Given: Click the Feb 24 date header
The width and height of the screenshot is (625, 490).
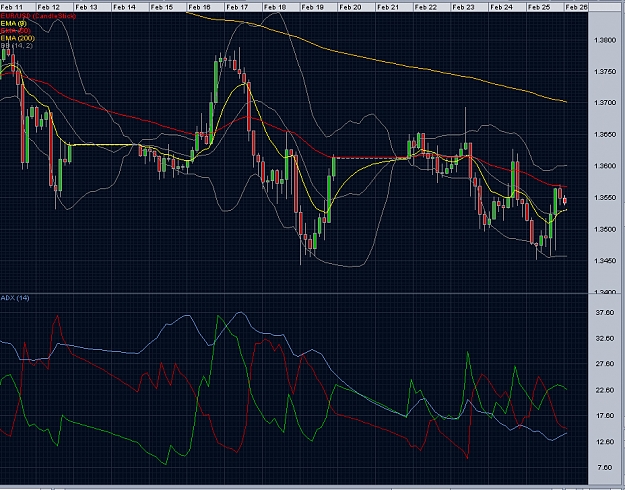Looking at the screenshot, I should [501, 7].
